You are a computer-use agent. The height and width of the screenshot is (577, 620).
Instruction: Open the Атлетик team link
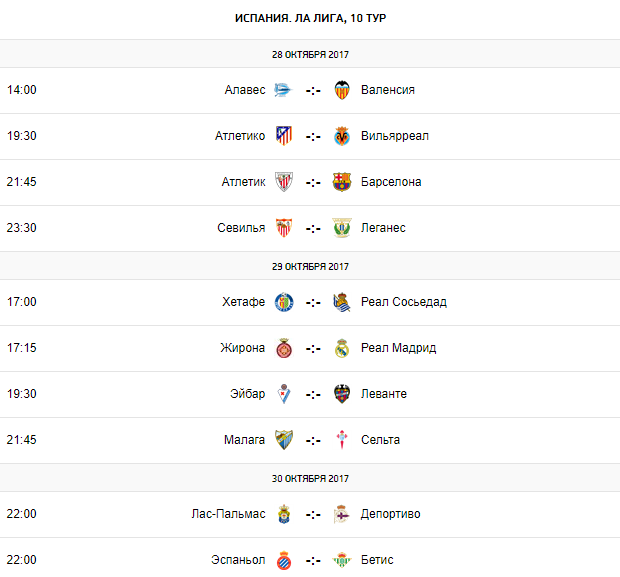[244, 182]
